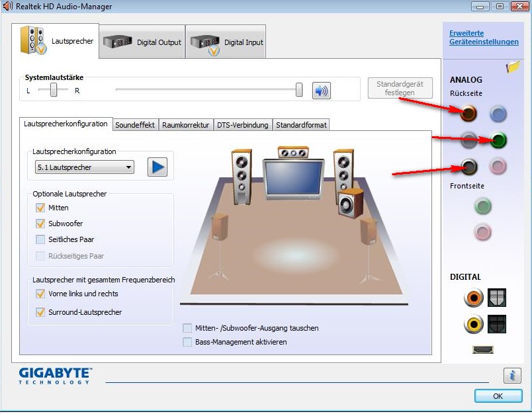Image resolution: width=532 pixels, height=414 pixels.
Task: Click the Realtek title bar speaker icon
Action: 7,6
